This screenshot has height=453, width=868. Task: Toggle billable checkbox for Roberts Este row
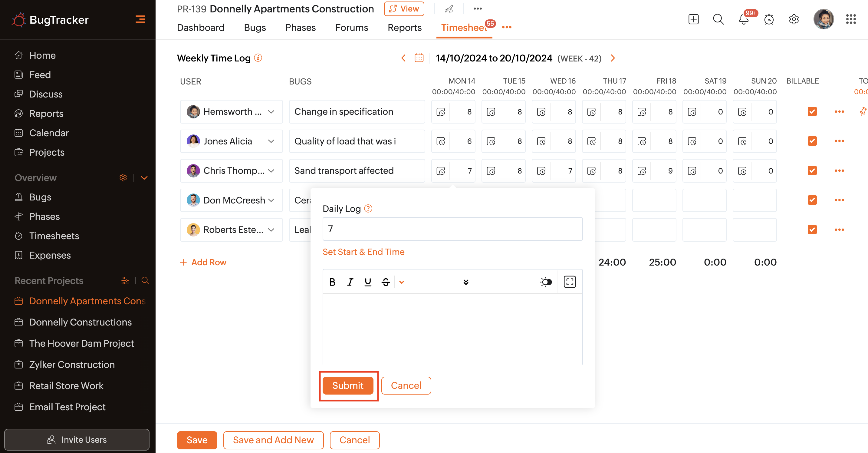[812, 230]
